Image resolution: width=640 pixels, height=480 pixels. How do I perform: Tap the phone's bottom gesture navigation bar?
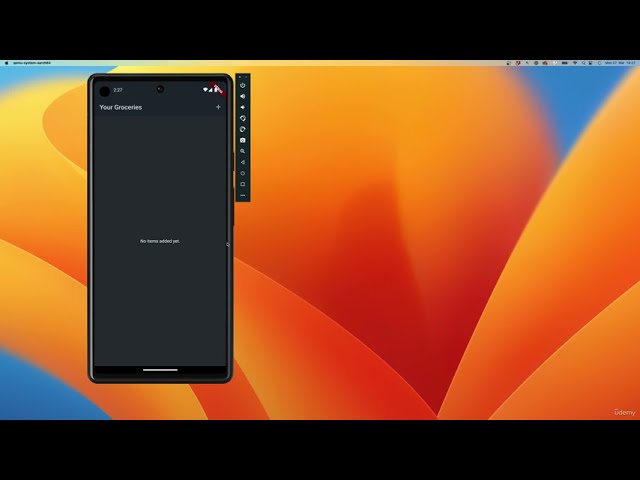coord(160,370)
